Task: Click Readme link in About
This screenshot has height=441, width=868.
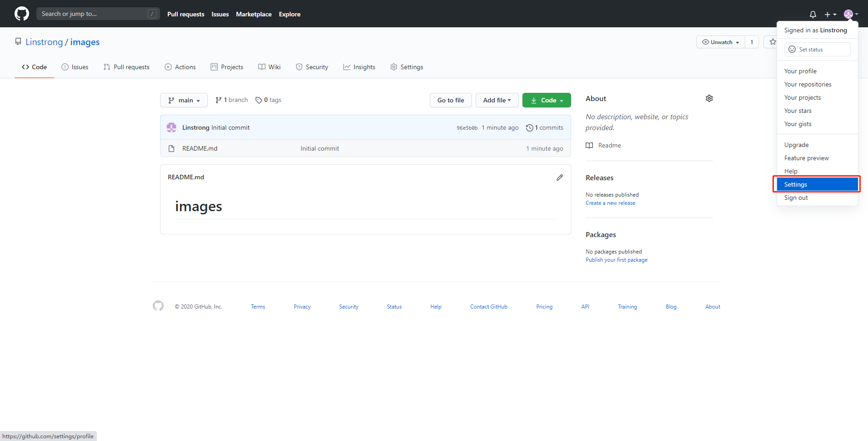Action: click(x=609, y=146)
